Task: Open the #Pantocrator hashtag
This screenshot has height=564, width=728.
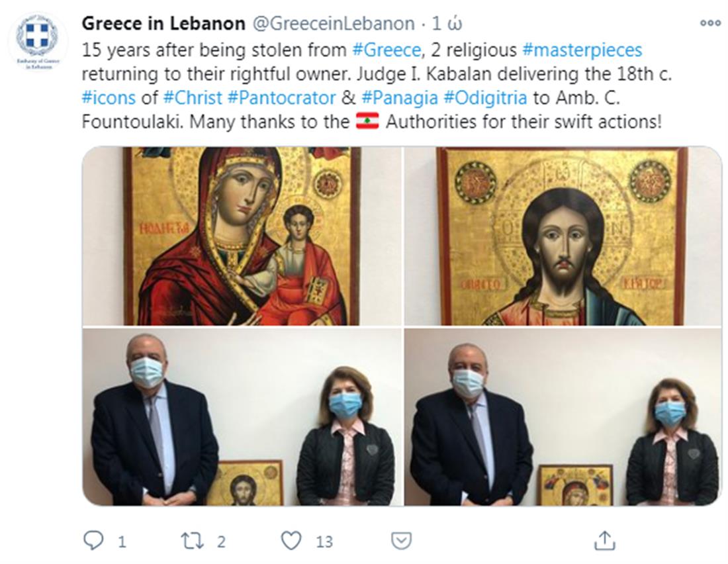Action: click(281, 97)
